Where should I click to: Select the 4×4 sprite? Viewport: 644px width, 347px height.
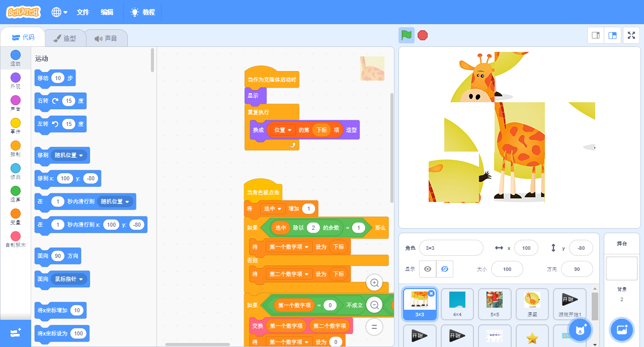[457, 304]
